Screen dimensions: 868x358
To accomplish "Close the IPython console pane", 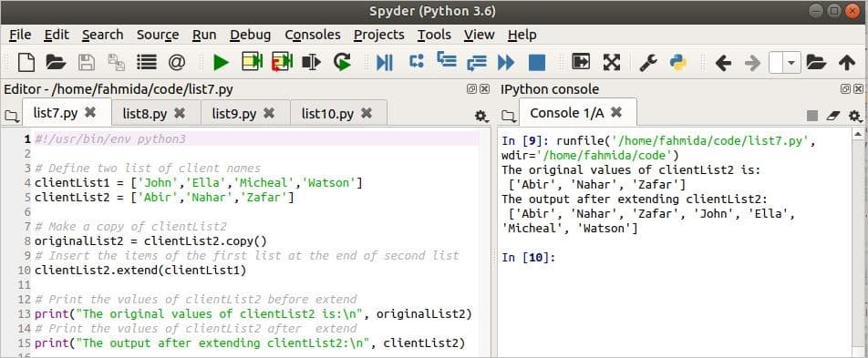I will (858, 89).
